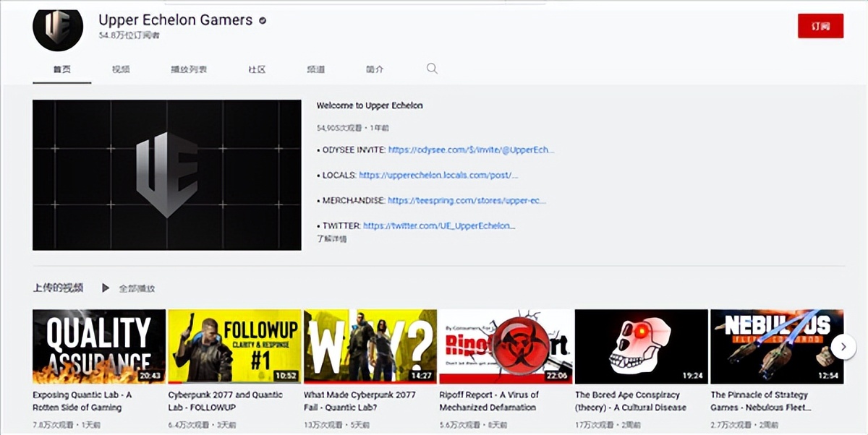Click the 全部播放 play all label
This screenshot has width=868, height=435.
tap(137, 288)
